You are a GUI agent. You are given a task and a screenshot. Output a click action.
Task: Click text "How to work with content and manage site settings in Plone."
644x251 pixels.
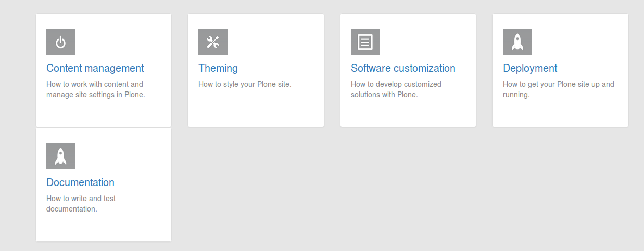click(x=96, y=89)
